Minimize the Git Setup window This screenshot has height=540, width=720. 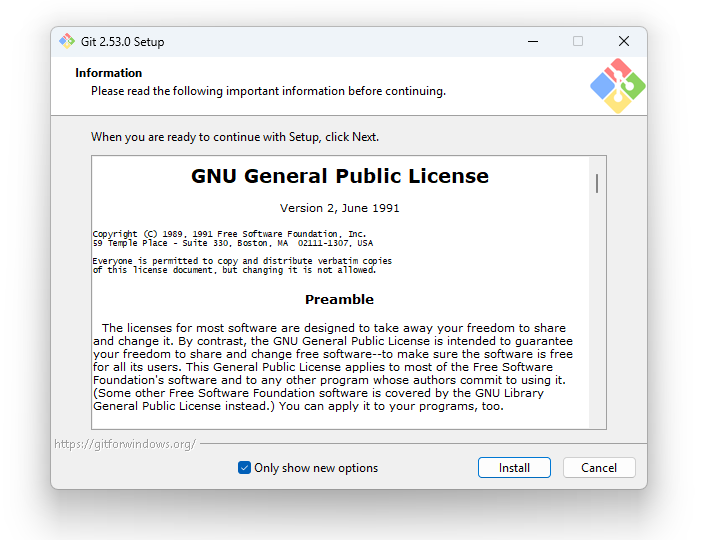coord(533,41)
